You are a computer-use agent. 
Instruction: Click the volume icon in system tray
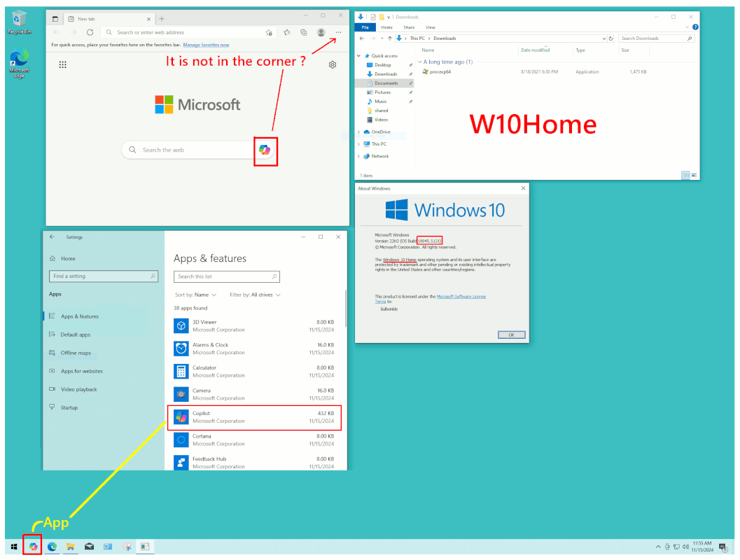point(685,547)
